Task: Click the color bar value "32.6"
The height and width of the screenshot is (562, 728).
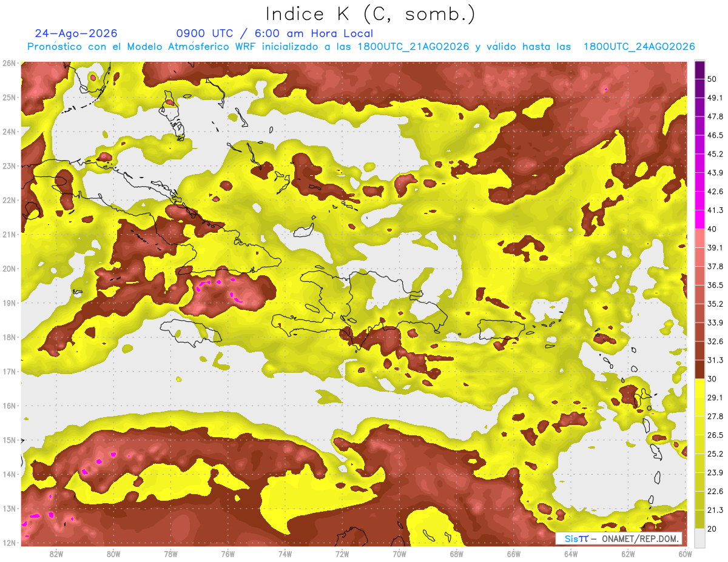Action: [715, 341]
